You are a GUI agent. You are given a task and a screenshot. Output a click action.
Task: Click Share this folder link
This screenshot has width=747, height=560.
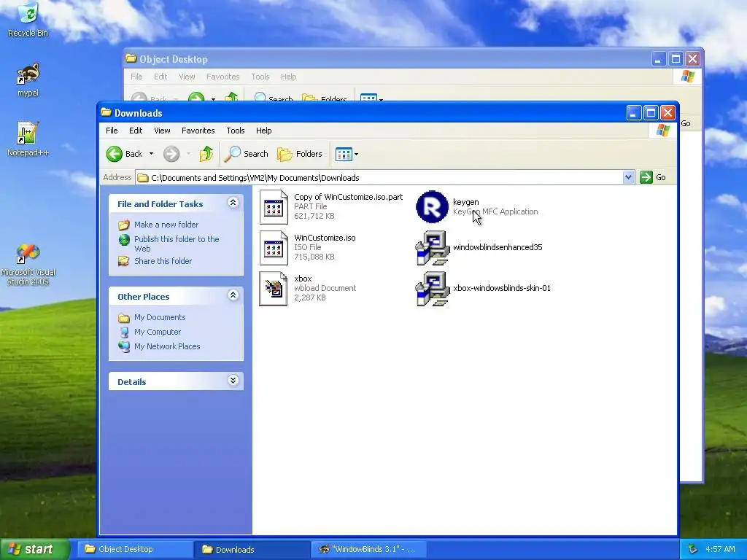coord(163,261)
